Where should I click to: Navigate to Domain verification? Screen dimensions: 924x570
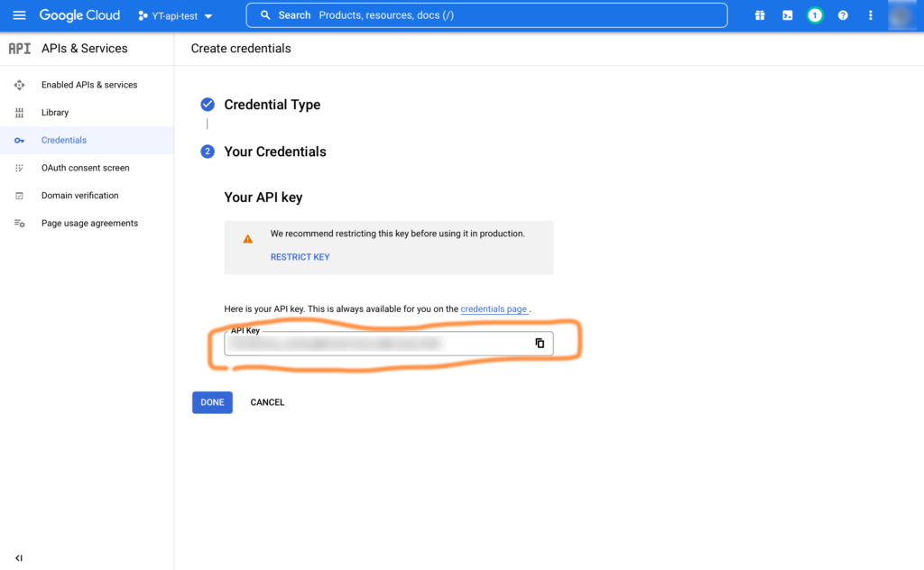click(79, 196)
